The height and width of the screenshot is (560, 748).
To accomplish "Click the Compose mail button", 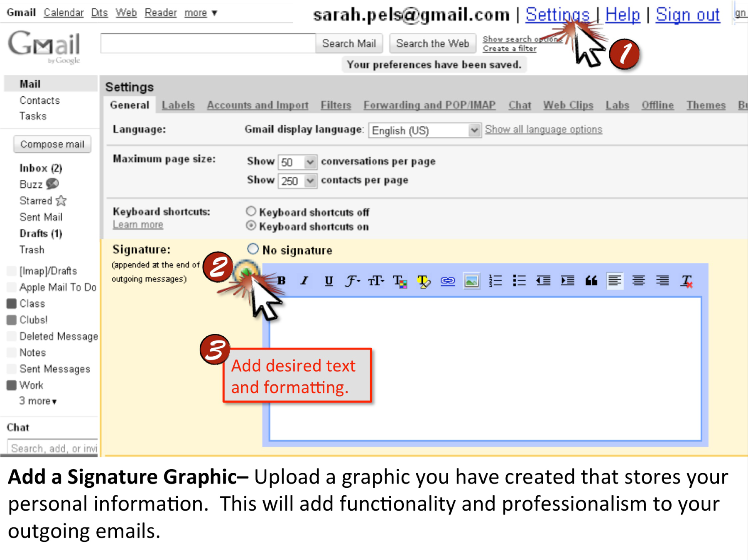I will [x=52, y=144].
